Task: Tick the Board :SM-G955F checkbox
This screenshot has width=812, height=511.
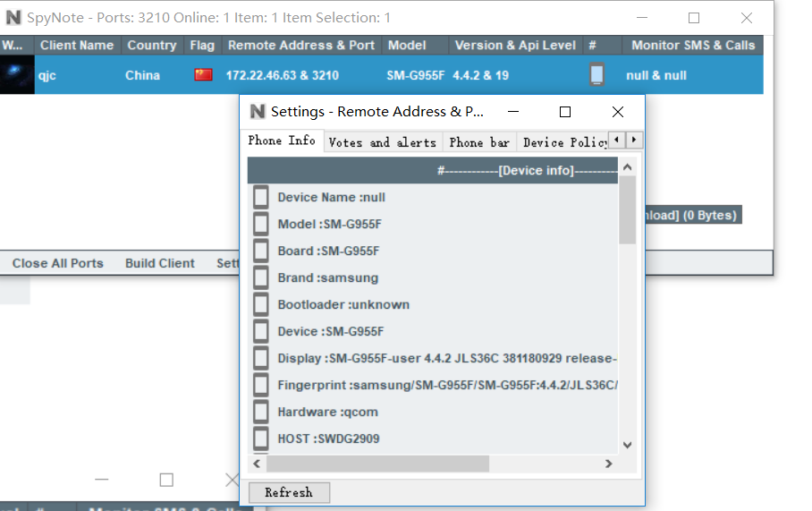Action: pos(261,251)
